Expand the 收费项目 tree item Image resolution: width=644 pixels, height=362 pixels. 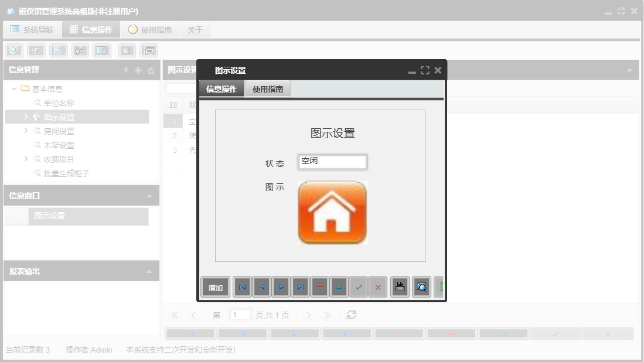(x=26, y=159)
